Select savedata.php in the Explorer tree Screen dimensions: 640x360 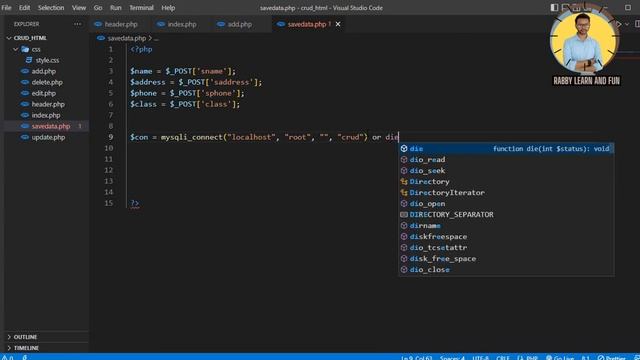pos(51,126)
